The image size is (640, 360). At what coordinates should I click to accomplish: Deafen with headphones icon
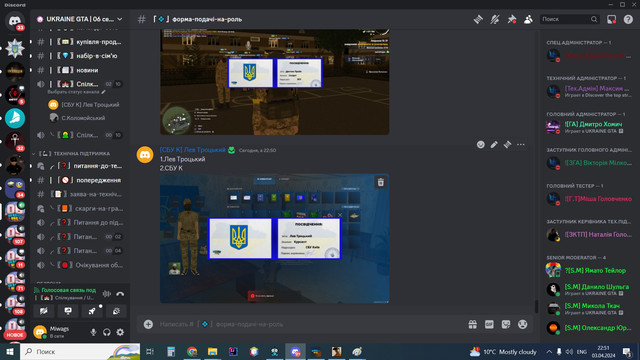[x=107, y=332]
